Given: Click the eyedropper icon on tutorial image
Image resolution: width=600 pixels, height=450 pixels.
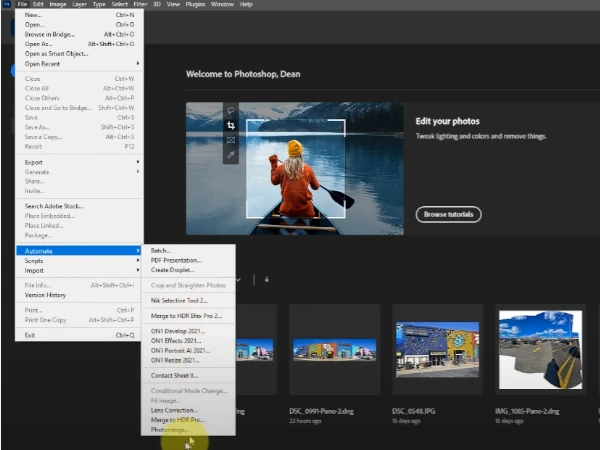Looking at the screenshot, I should [231, 155].
